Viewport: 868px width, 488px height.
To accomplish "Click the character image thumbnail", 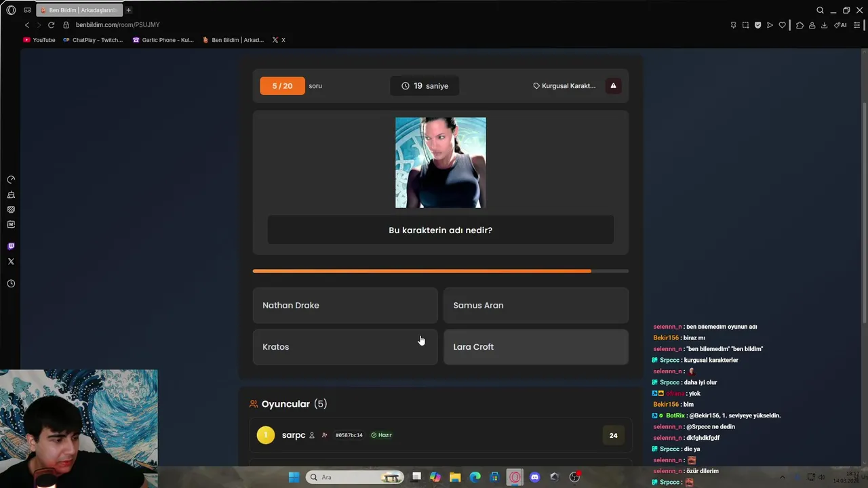I will (x=441, y=163).
